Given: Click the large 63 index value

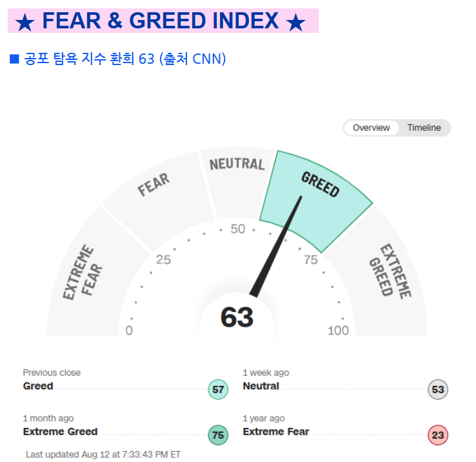Looking at the screenshot, I should coord(237,317).
